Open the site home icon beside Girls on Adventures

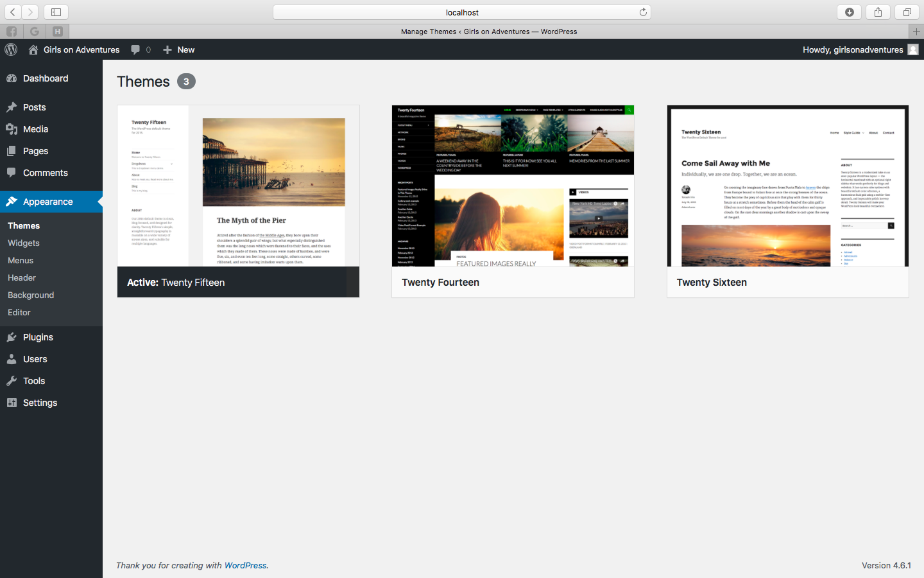click(33, 49)
